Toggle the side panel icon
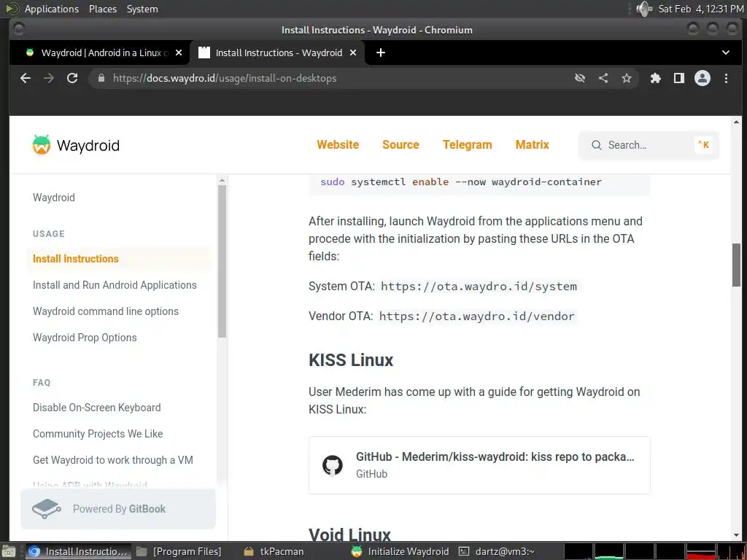Screen dimensions: 747x560 pos(679,78)
